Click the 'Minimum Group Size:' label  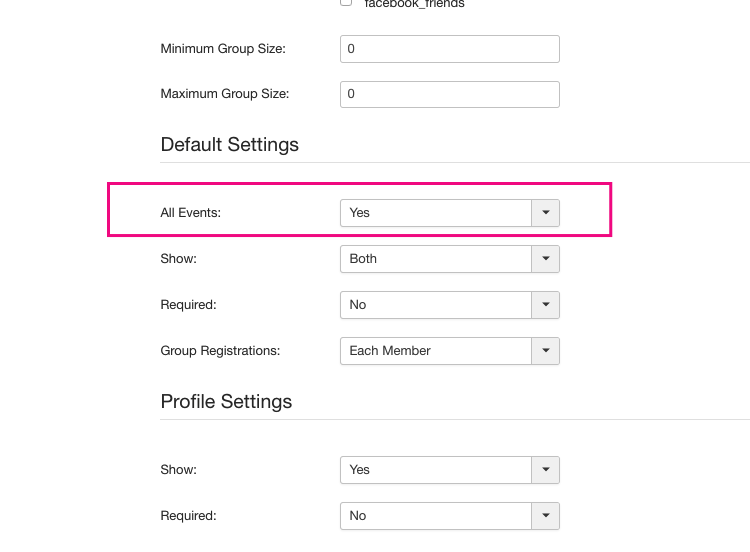coord(223,49)
